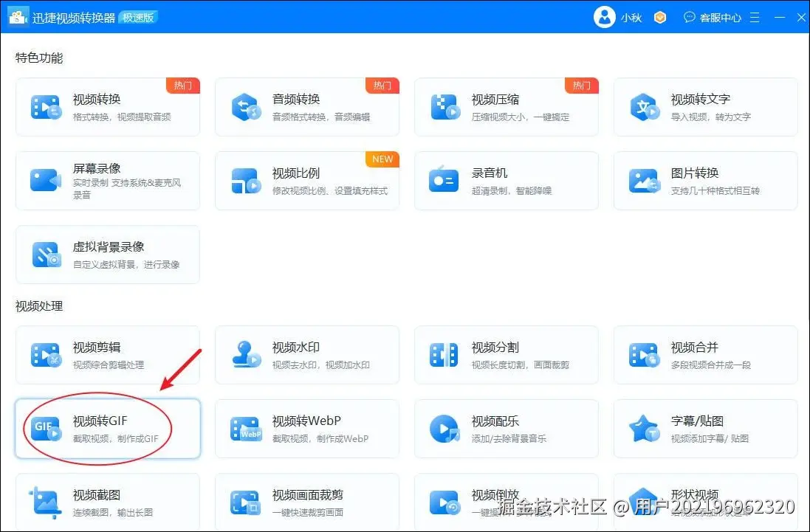810x532 pixels.
Task: Click the 一键快速裁剪画面 description
Action: pos(308,512)
